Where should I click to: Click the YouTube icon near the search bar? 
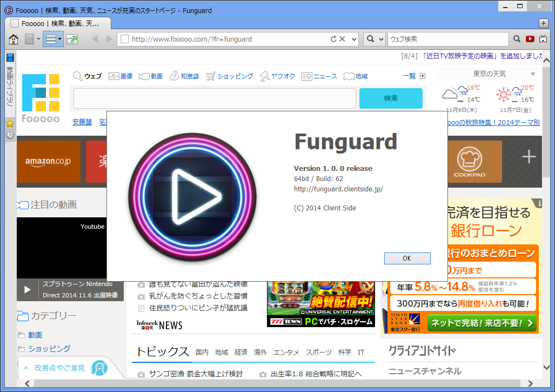[x=530, y=39]
